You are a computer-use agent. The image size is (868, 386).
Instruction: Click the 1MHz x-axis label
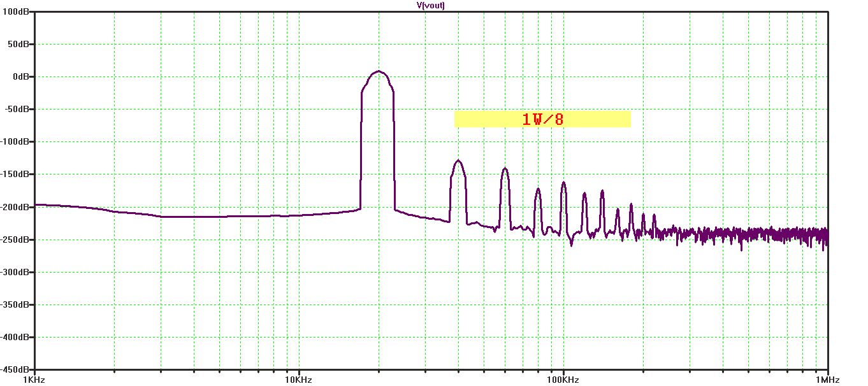(x=828, y=380)
